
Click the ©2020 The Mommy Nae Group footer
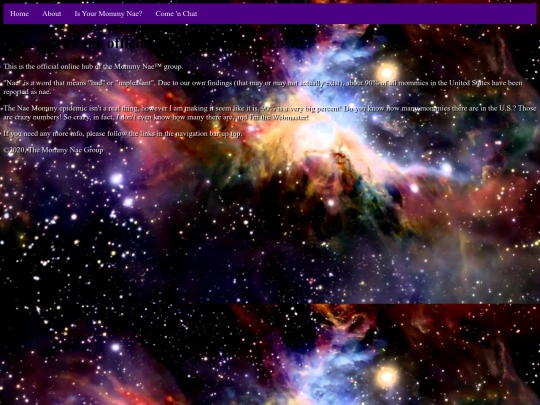53,150
